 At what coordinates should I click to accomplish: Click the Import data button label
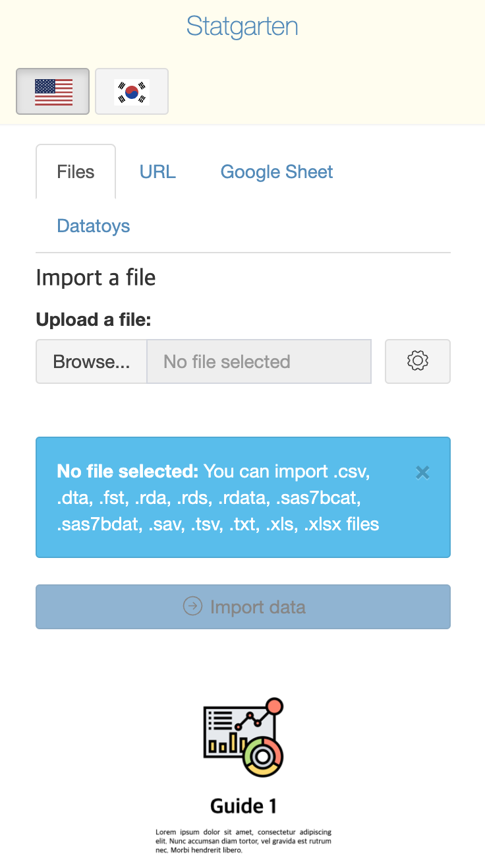pyautogui.click(x=258, y=607)
